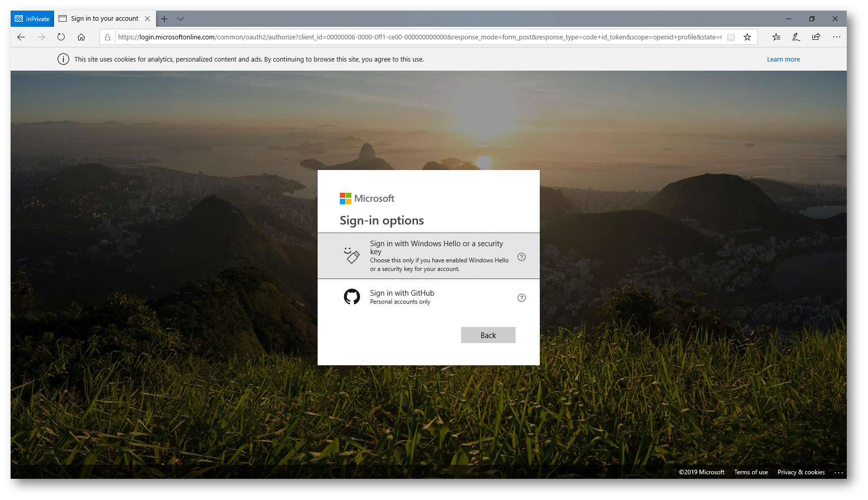The image size is (868, 500).
Task: Open Privacy & cookies link
Action: pyautogui.click(x=801, y=472)
